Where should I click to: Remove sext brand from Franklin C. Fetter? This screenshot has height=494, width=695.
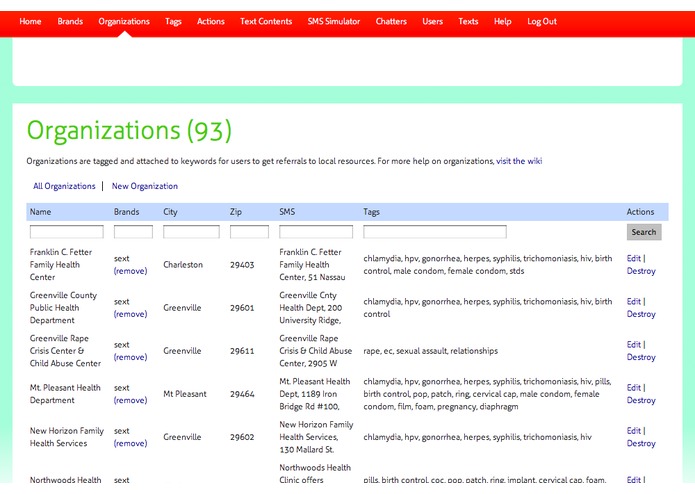click(x=130, y=271)
